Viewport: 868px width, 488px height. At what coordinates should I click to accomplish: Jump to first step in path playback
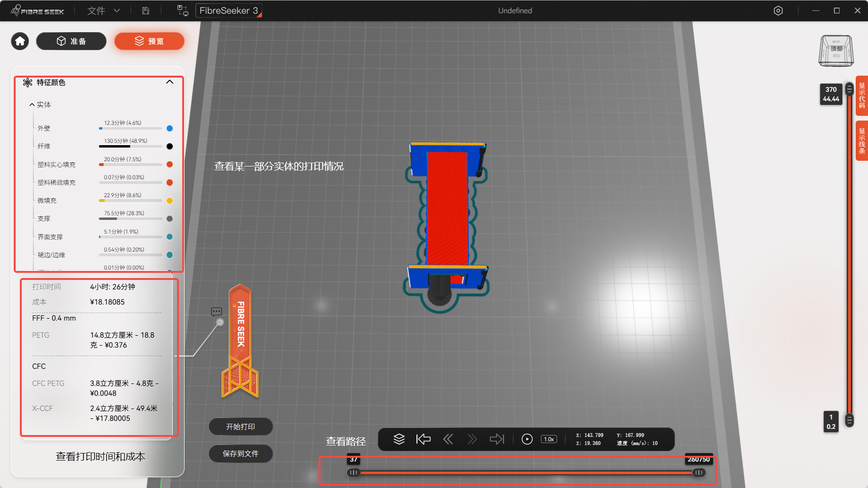(423, 439)
